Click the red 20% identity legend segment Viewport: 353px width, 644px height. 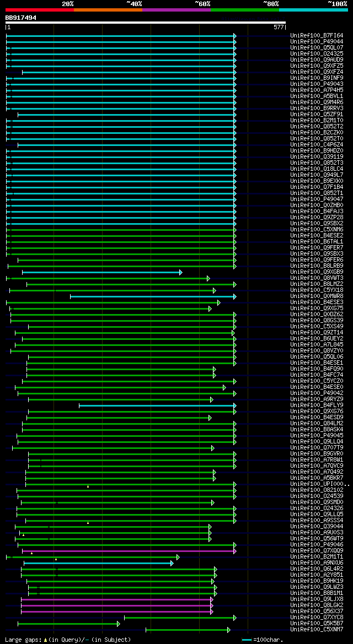(40, 9)
